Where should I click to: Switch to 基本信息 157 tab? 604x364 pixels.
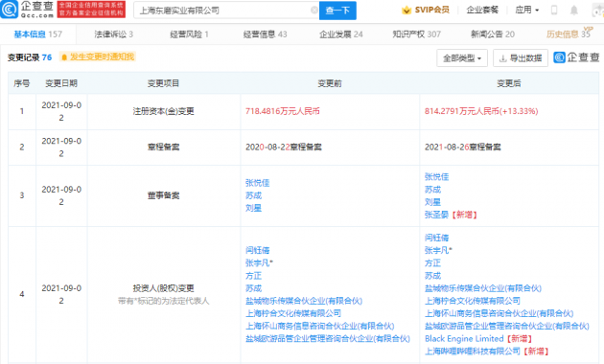click(37, 34)
